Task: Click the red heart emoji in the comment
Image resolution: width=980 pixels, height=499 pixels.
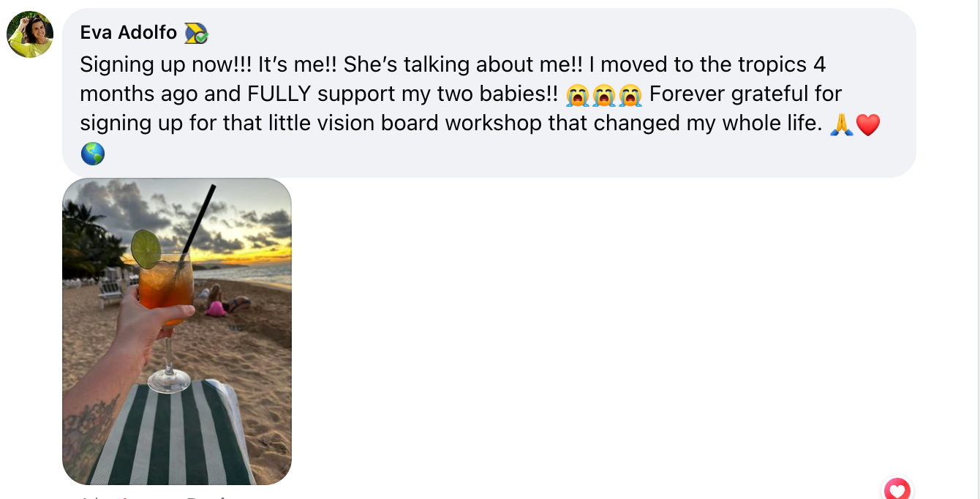Action: [x=867, y=124]
